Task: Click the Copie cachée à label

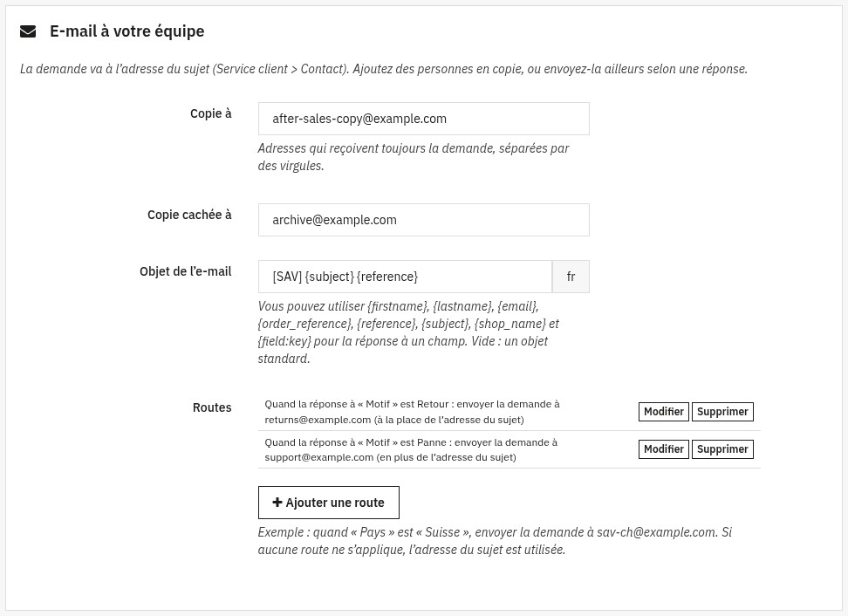Action: pyautogui.click(x=189, y=215)
